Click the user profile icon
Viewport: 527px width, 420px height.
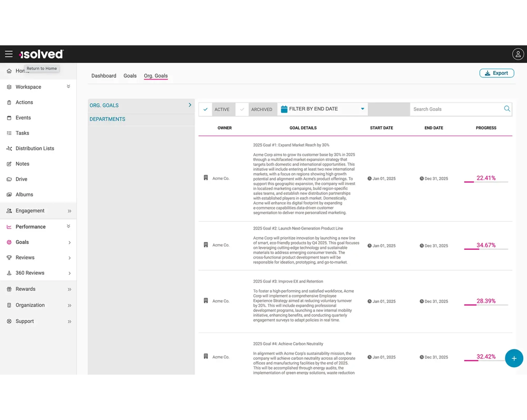coord(518,54)
